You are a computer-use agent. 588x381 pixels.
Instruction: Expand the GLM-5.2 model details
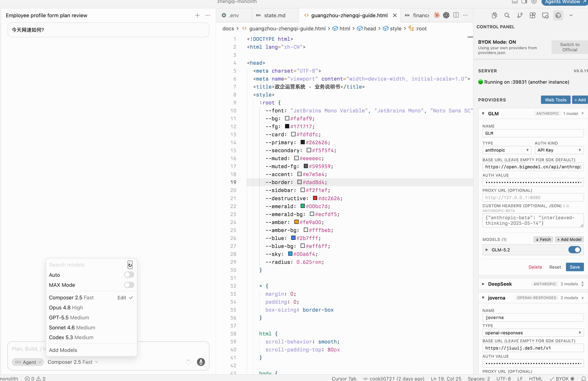click(x=487, y=250)
